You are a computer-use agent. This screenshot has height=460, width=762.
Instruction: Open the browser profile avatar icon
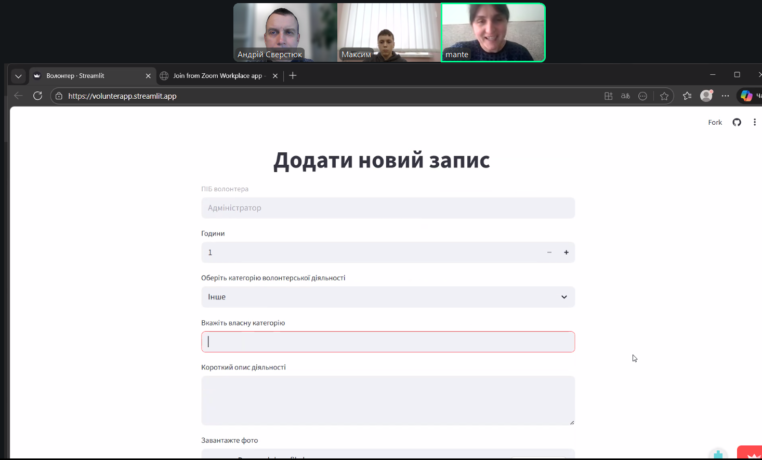pyautogui.click(x=707, y=96)
